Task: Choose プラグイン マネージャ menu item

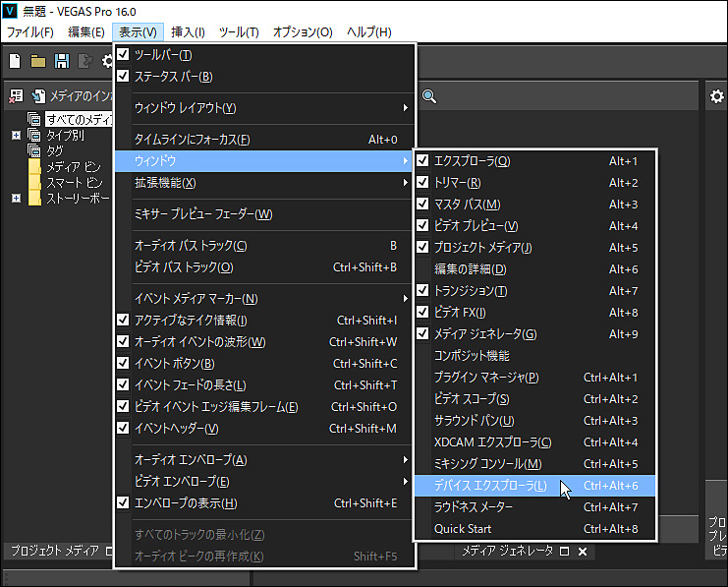Action: [534, 378]
